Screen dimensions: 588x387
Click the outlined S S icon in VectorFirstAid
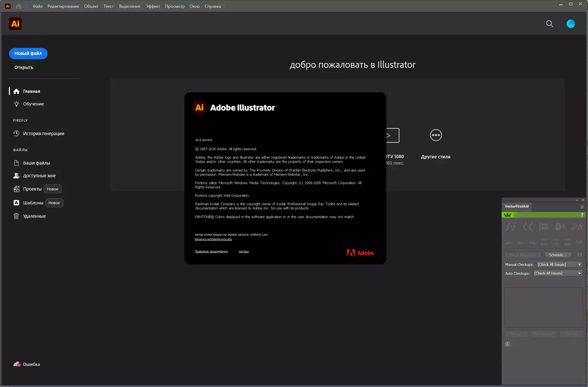577,227
